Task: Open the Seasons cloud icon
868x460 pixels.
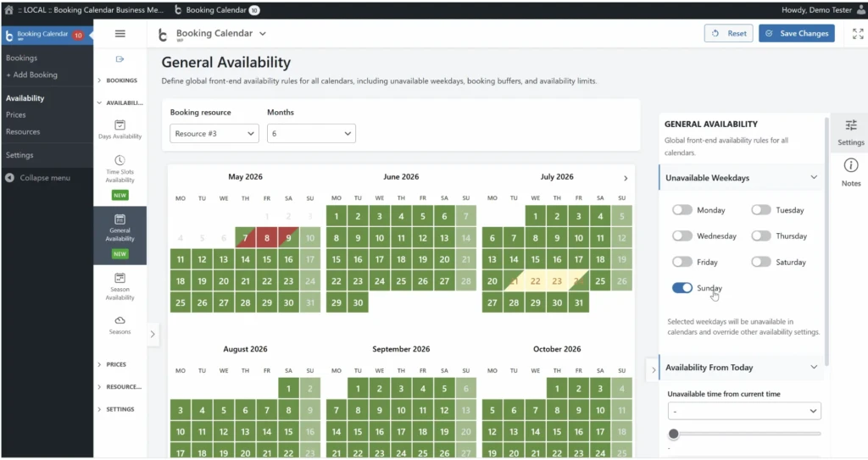Action: point(120,320)
